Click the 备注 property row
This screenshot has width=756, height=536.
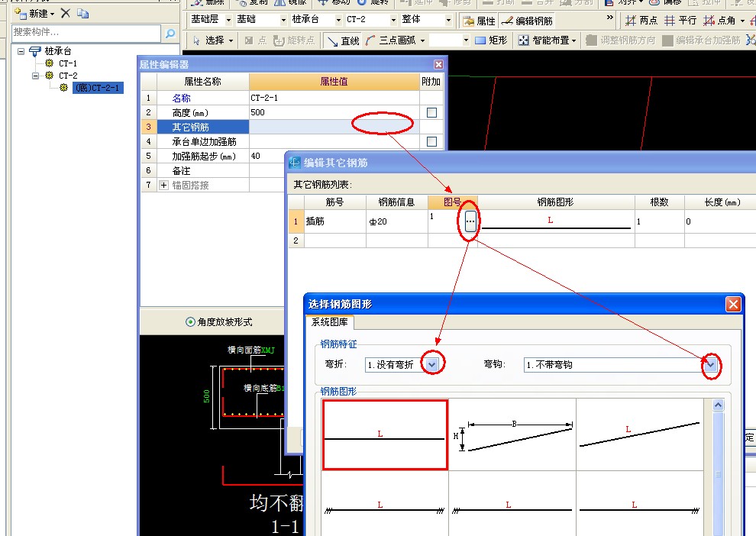(212, 170)
